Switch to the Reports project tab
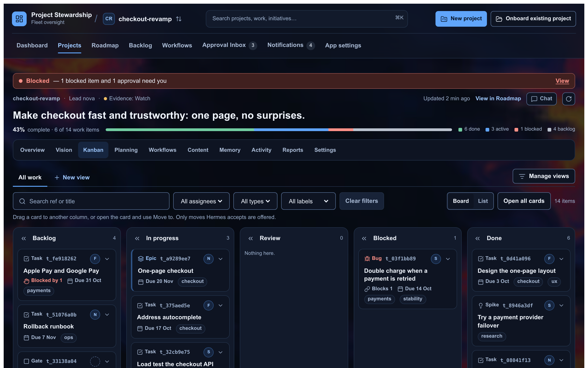Image resolution: width=588 pixels, height=368 pixels. pyautogui.click(x=293, y=150)
